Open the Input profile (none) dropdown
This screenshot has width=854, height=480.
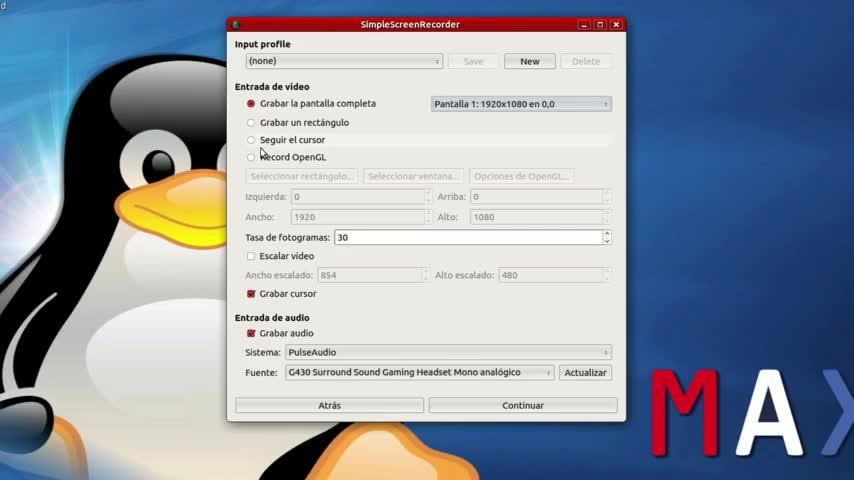coord(344,61)
